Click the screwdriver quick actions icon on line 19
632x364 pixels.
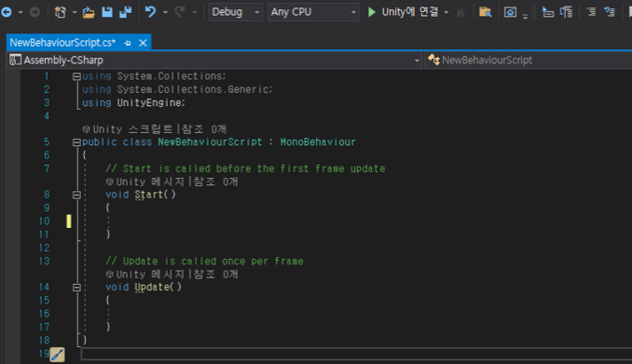click(57, 355)
